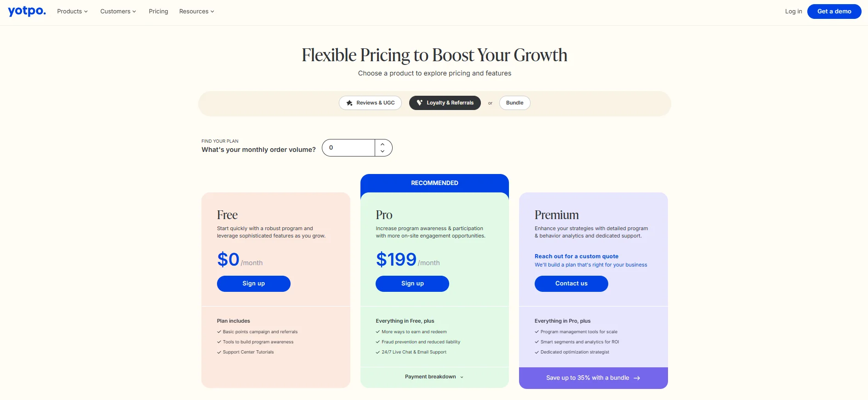Click the arrow icon in the bundle savings banner

(x=637, y=378)
